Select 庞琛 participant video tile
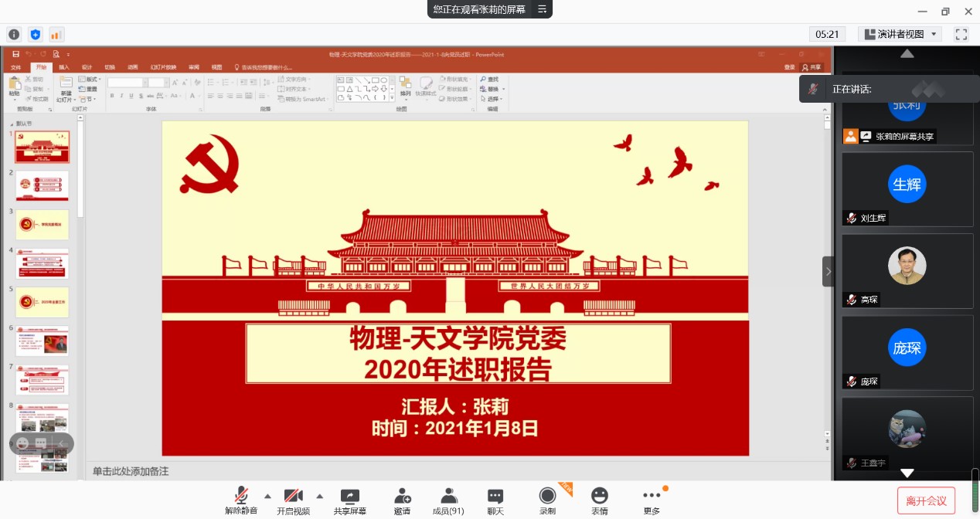Viewport: 980px width, 519px height. point(907,352)
